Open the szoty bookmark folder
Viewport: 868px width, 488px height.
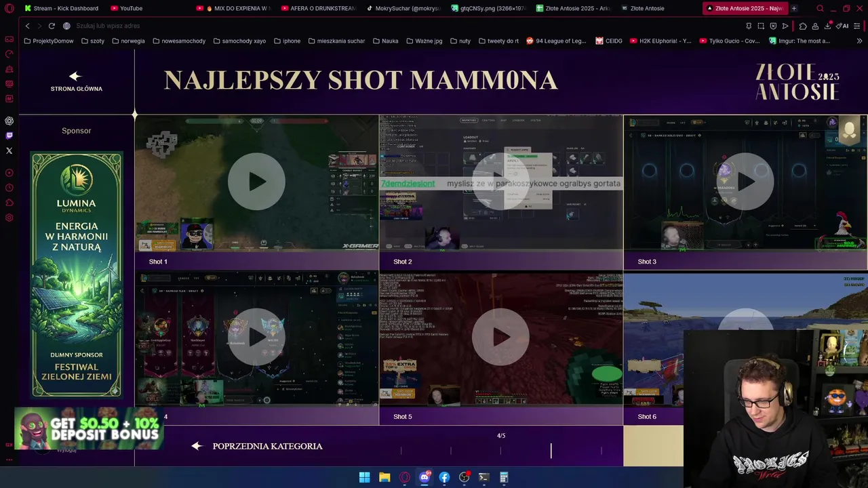92,41
